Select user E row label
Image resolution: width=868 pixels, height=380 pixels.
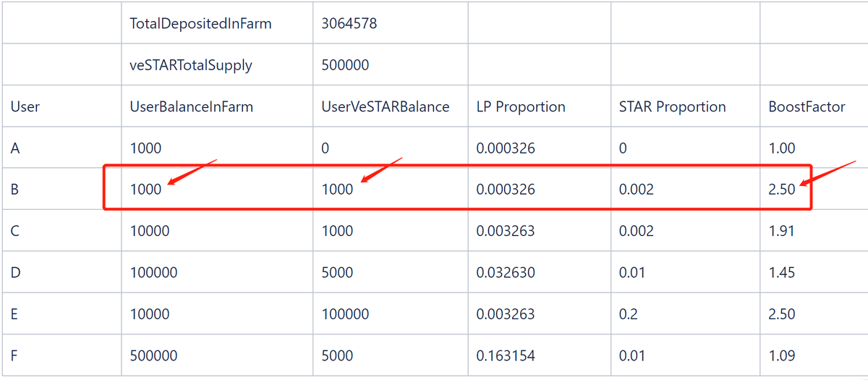[15, 314]
